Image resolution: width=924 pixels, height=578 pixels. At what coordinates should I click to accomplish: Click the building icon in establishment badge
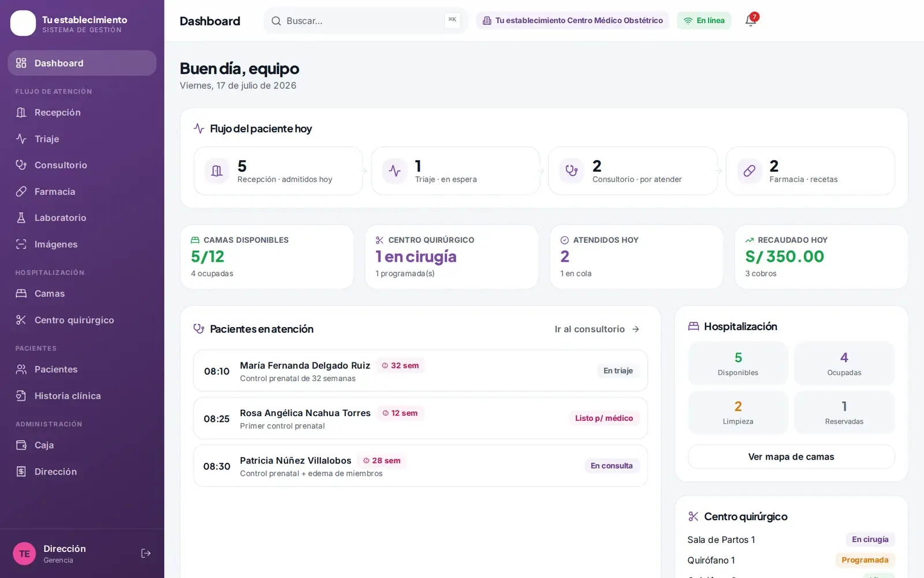[487, 21]
